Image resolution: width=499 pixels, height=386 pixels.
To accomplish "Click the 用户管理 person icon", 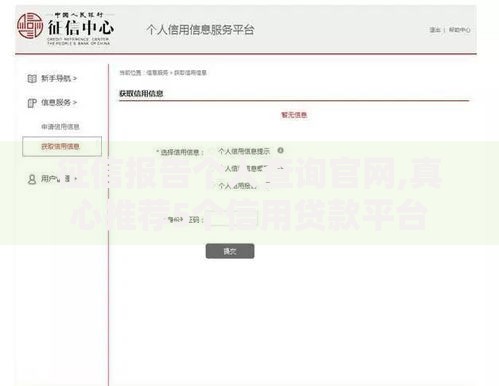I will point(32,179).
